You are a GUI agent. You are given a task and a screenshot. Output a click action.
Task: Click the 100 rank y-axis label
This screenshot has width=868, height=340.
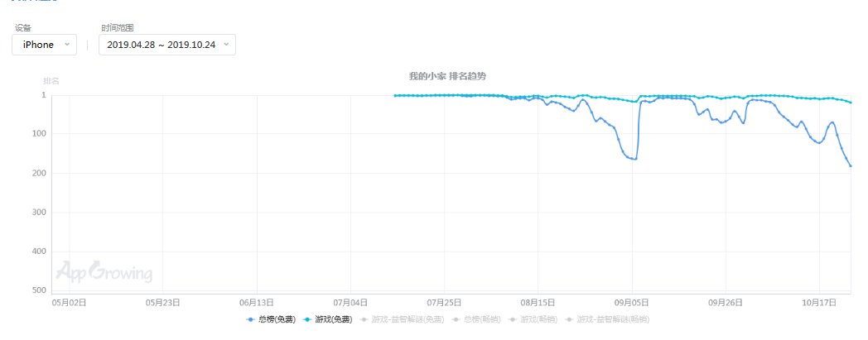(x=39, y=134)
